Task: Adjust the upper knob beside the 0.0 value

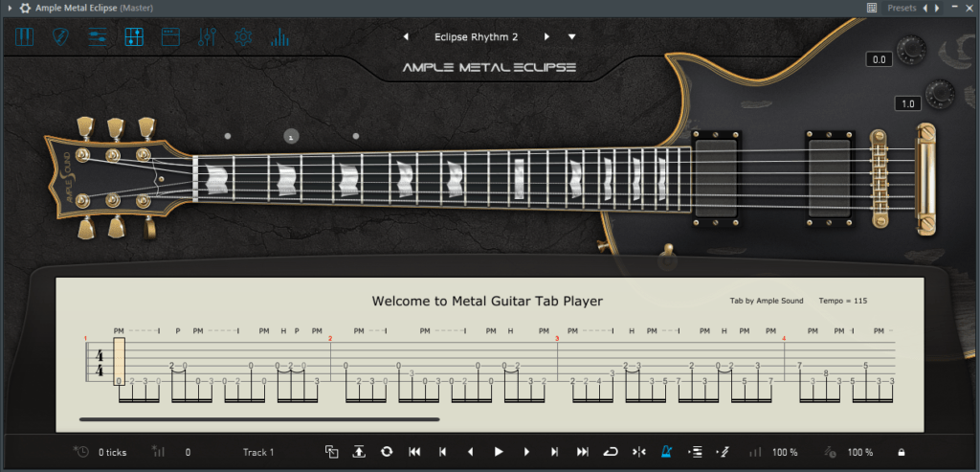Action: pyautogui.click(x=912, y=52)
